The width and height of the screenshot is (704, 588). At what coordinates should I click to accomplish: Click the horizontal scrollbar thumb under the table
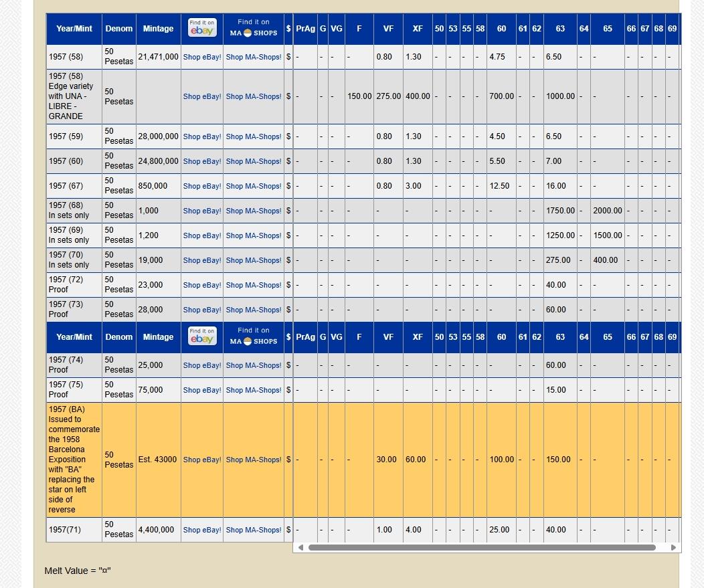482,547
